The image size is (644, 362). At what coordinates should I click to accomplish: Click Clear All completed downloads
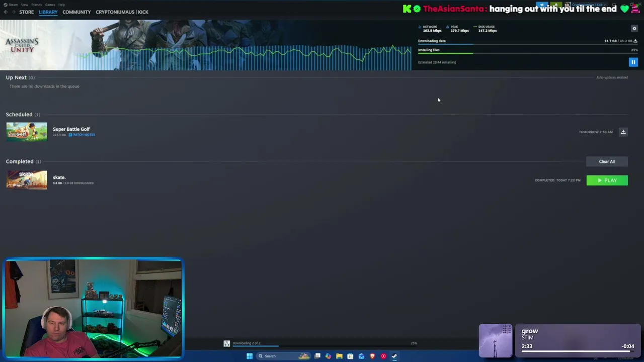pos(607,161)
